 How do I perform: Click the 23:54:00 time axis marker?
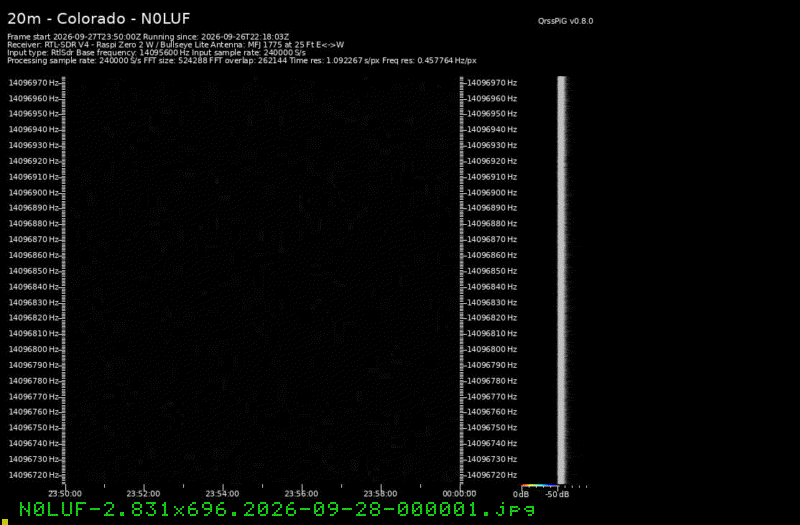point(222,494)
